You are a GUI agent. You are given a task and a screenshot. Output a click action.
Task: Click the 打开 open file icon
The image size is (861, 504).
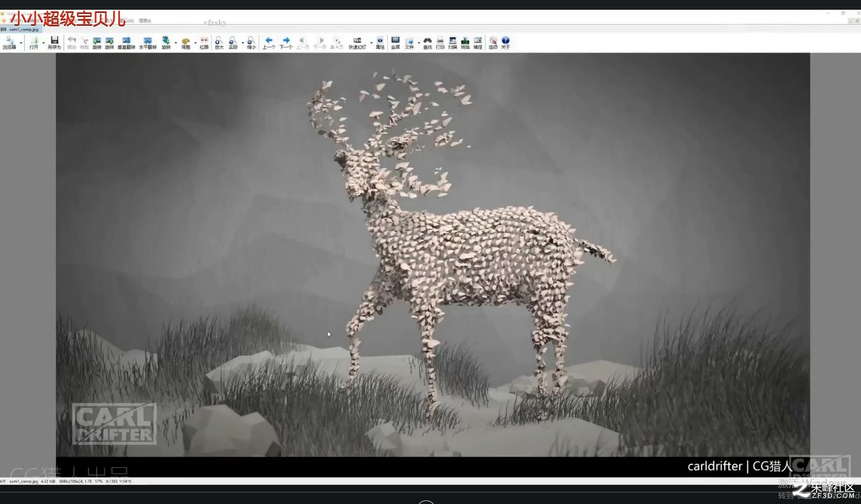[x=34, y=43]
